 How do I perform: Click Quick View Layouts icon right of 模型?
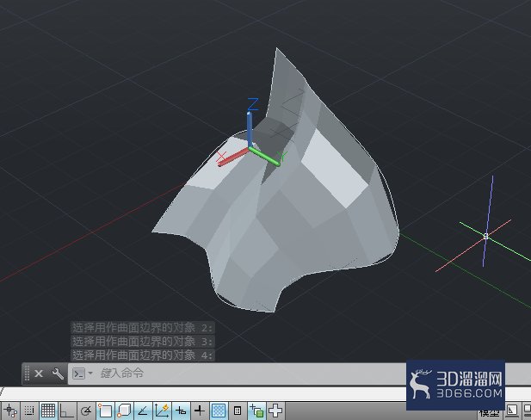(512, 411)
